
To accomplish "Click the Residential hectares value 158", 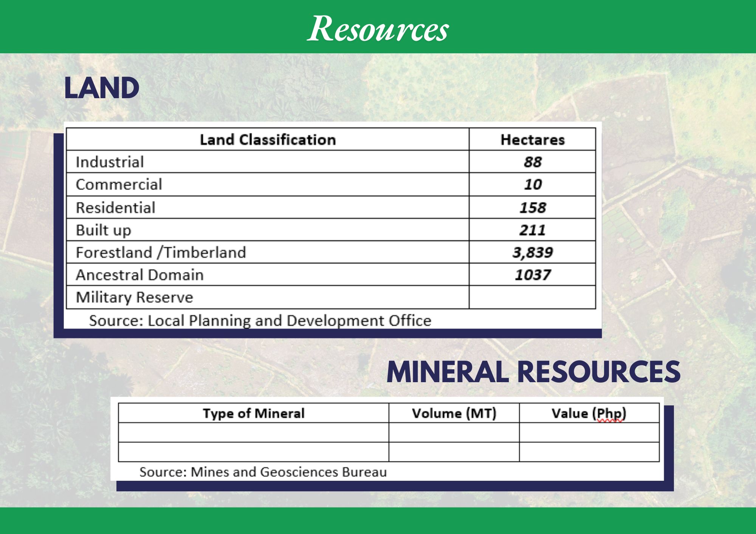I will pos(533,208).
